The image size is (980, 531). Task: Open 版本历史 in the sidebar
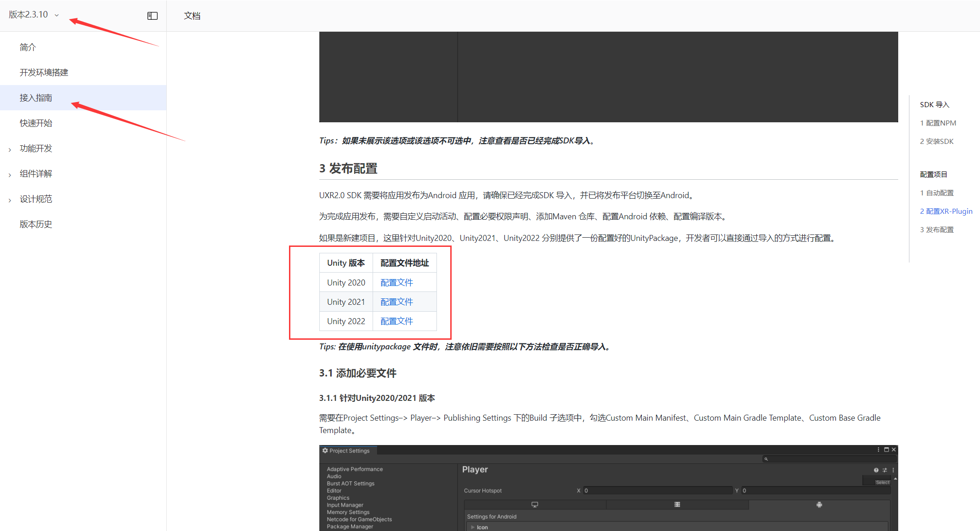[x=36, y=224]
